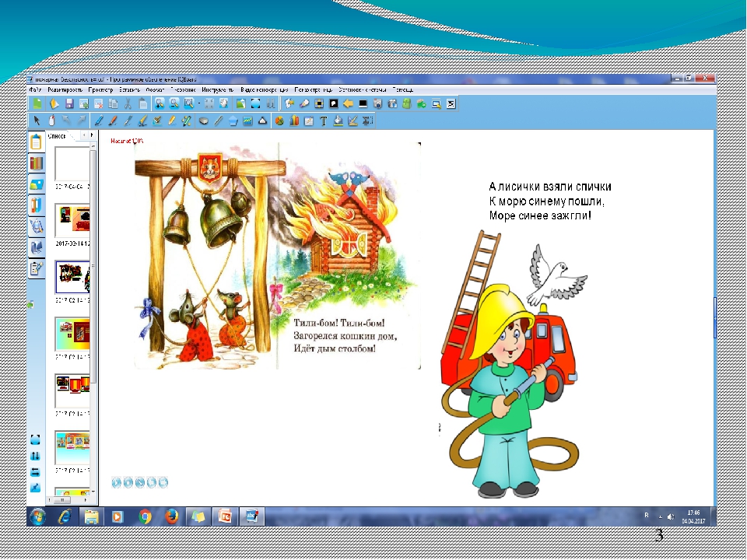Select the Fill bucket tool icon

pos(338,121)
